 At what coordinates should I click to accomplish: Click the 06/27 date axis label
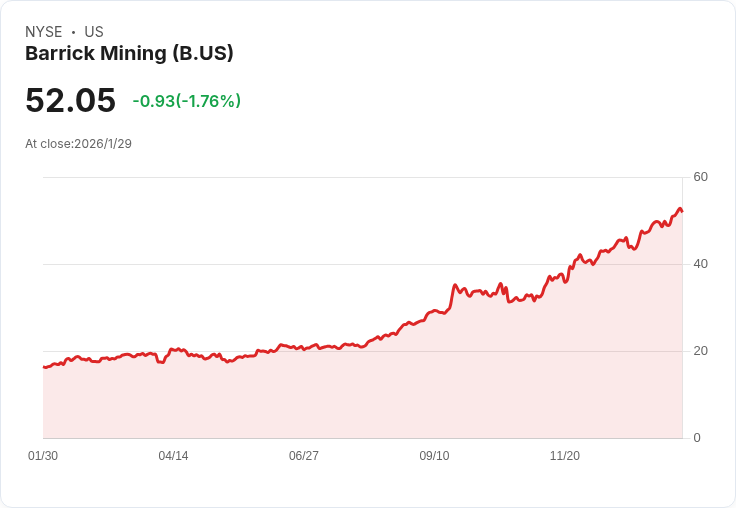point(304,456)
